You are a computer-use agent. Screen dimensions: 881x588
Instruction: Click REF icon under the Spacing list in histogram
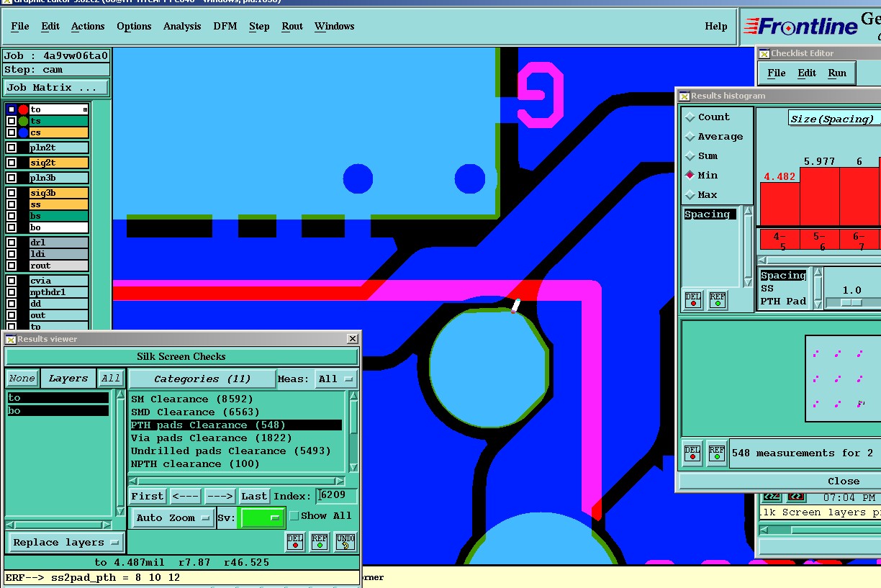pos(718,299)
